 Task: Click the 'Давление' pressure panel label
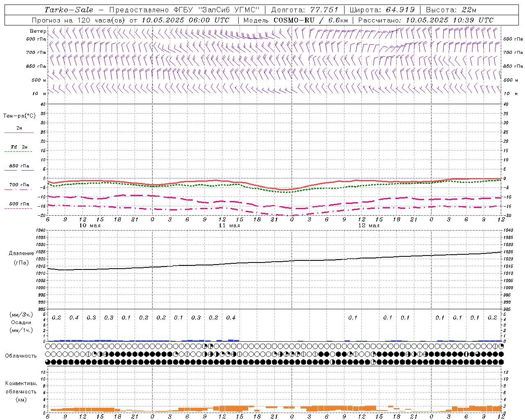click(x=21, y=253)
